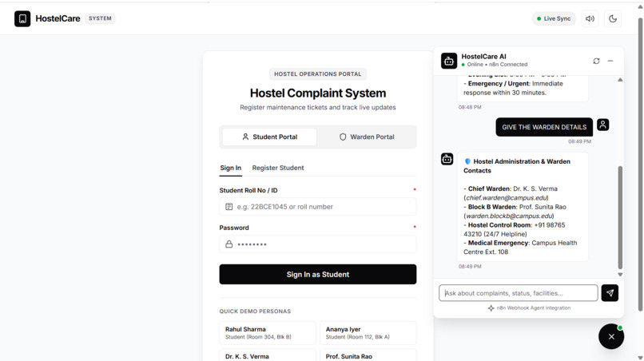Image resolution: width=644 pixels, height=361 pixels.
Task: Open the Sign In tab
Action: click(230, 168)
